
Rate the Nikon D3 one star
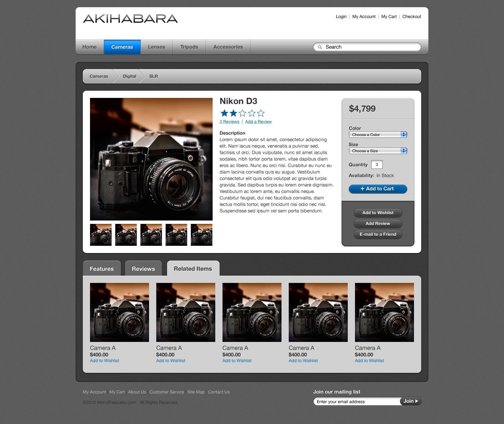[x=224, y=113]
